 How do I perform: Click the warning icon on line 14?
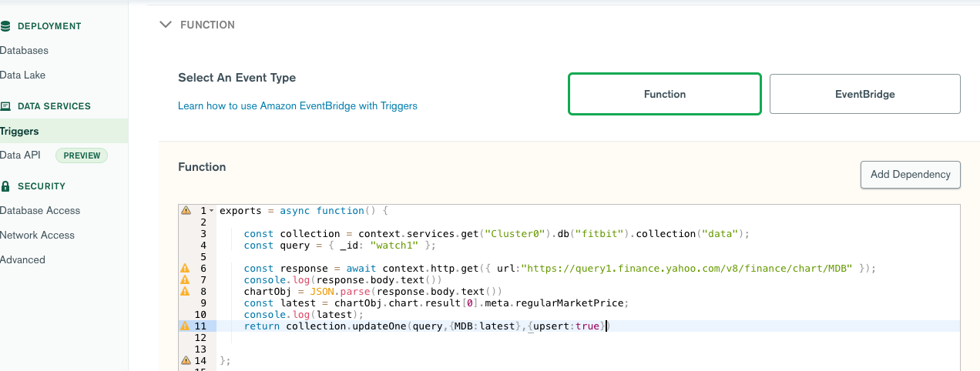click(186, 361)
